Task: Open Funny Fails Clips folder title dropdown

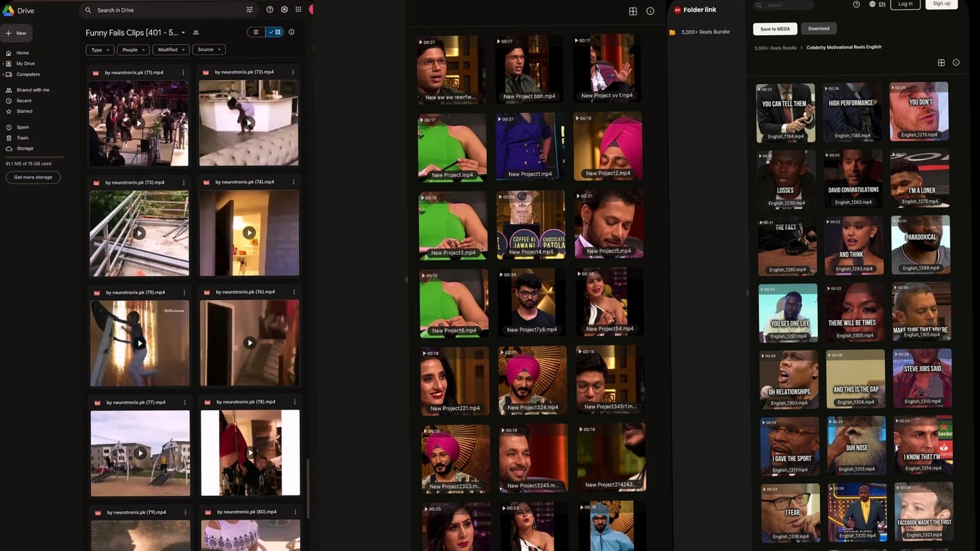Action: (183, 33)
